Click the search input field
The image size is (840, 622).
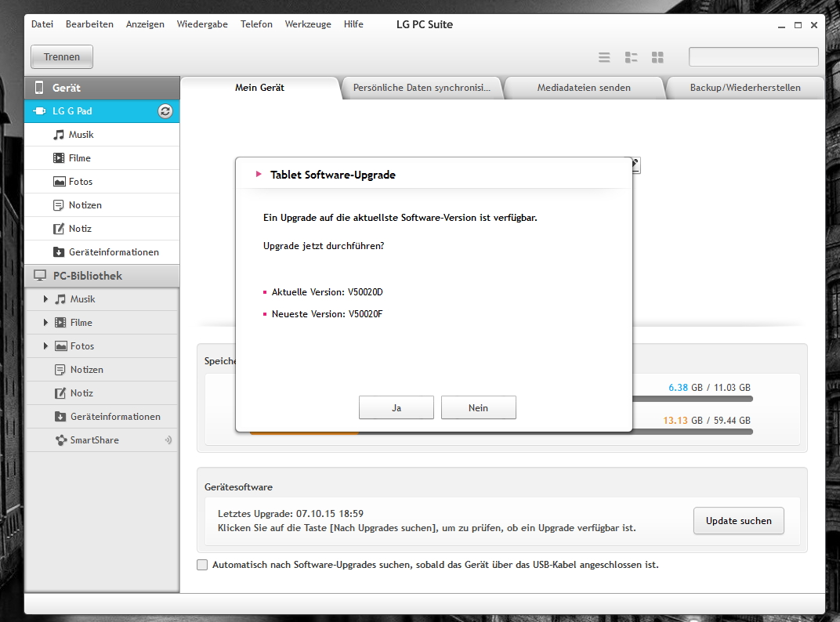click(754, 56)
